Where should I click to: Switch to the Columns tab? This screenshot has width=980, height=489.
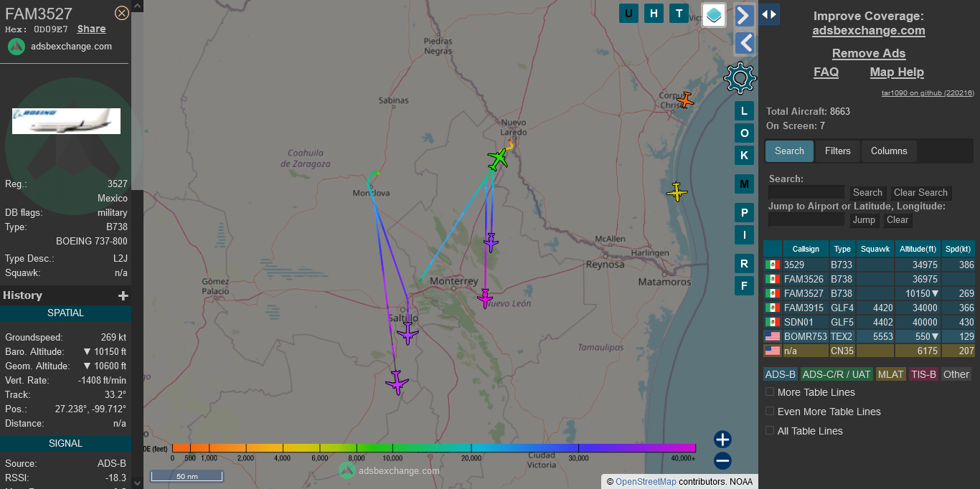click(x=889, y=151)
